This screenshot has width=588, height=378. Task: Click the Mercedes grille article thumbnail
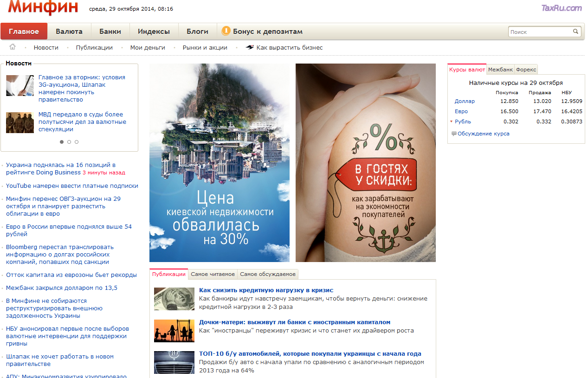tap(174, 363)
